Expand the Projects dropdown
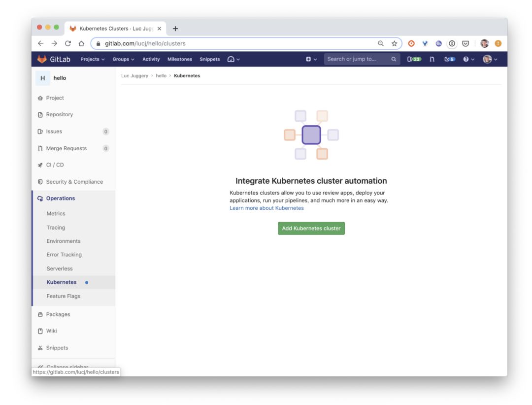The image size is (532, 405). tap(92, 59)
